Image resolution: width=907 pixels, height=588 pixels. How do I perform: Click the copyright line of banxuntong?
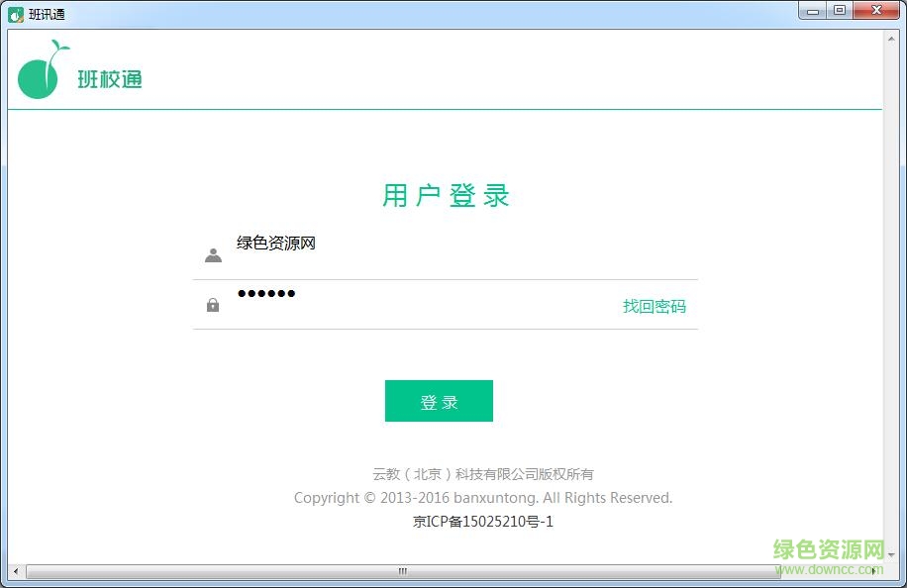[x=482, y=498]
